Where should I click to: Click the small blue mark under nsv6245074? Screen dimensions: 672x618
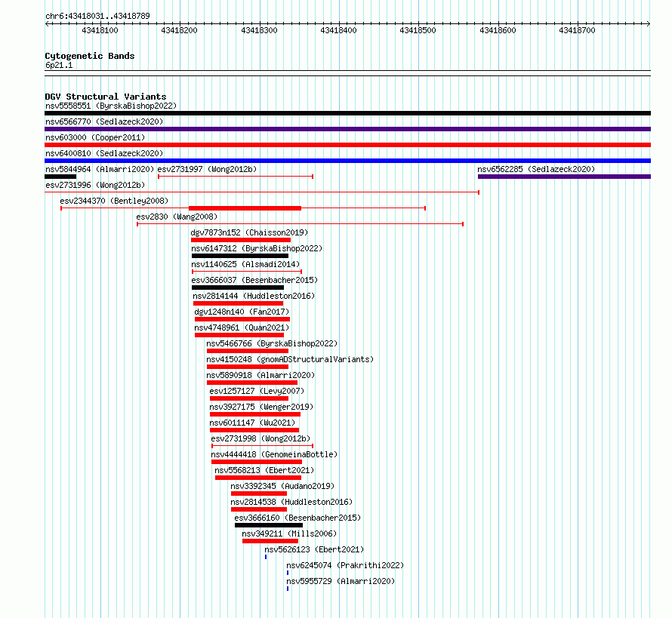(288, 573)
